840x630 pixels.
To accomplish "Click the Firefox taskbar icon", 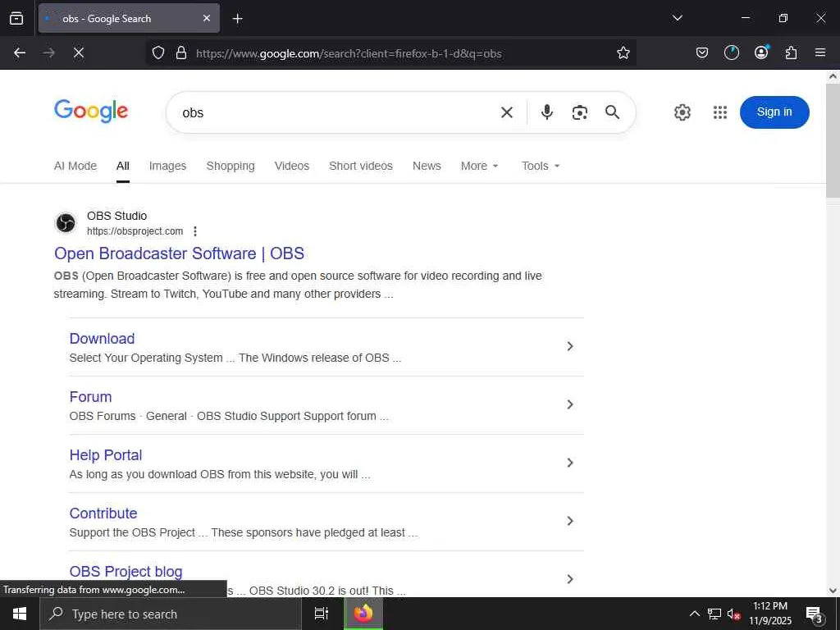I will [x=363, y=614].
